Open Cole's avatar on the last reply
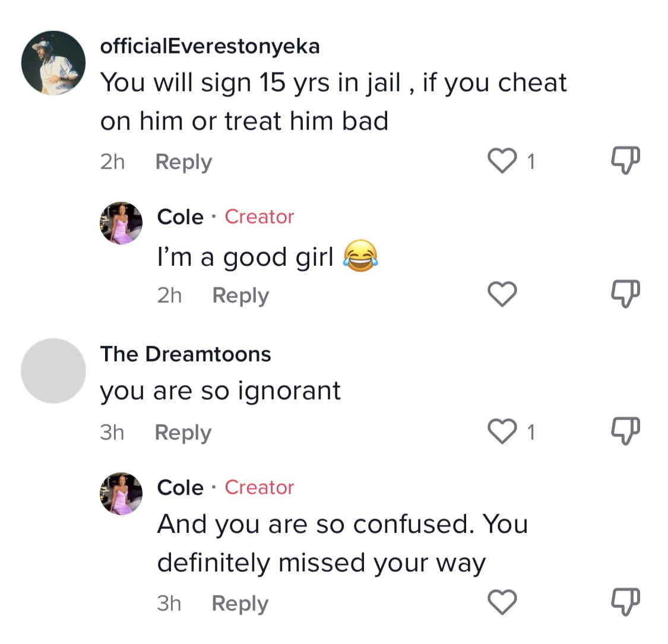Viewport: 668px width, 644px height. 121,494
